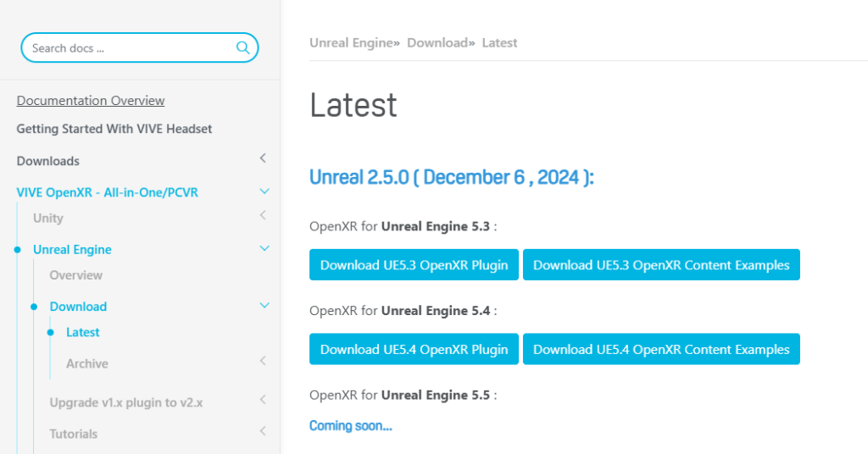868x454 pixels.
Task: Expand the Downloads section chevron
Action: coord(264,158)
